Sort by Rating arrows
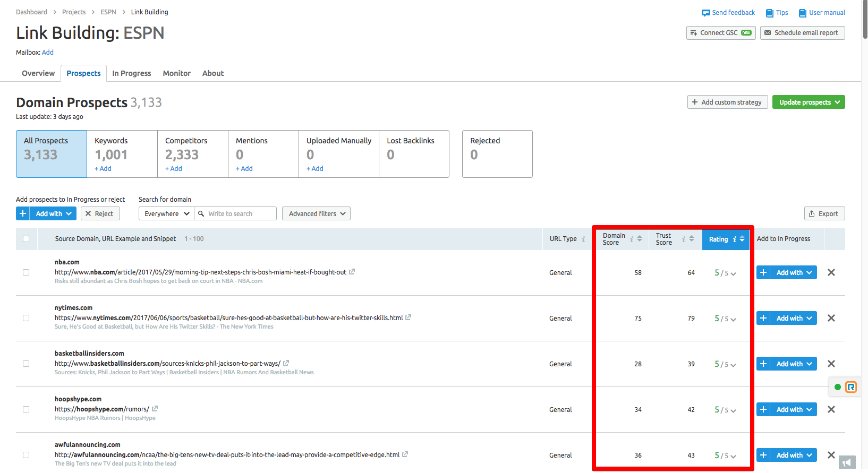Screen dimensions: 868x473 coord(742,239)
